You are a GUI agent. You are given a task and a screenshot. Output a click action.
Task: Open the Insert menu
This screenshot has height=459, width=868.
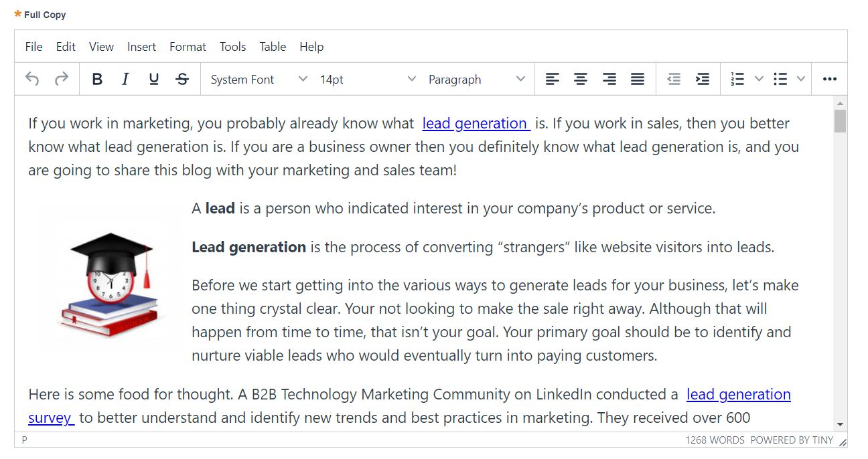tap(141, 46)
